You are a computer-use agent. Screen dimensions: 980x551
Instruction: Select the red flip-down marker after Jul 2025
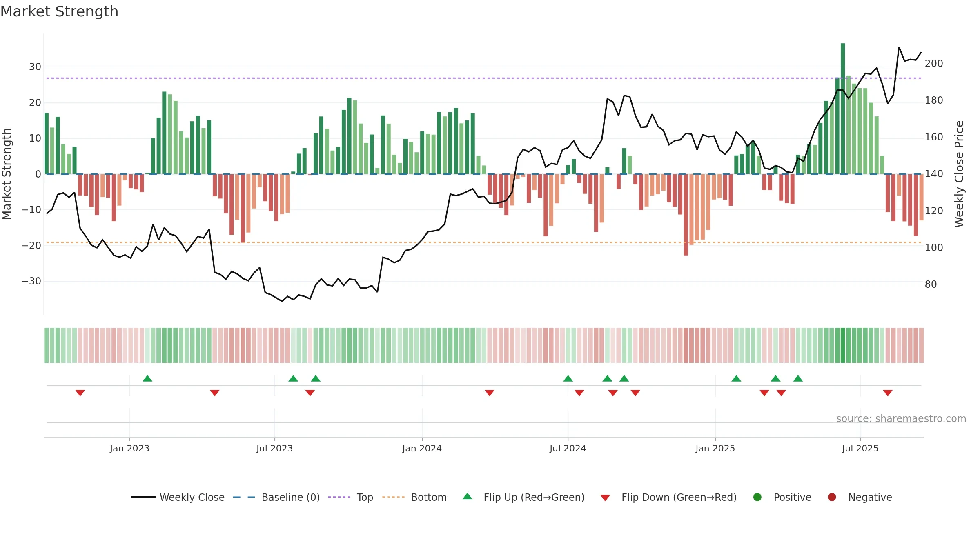(888, 393)
